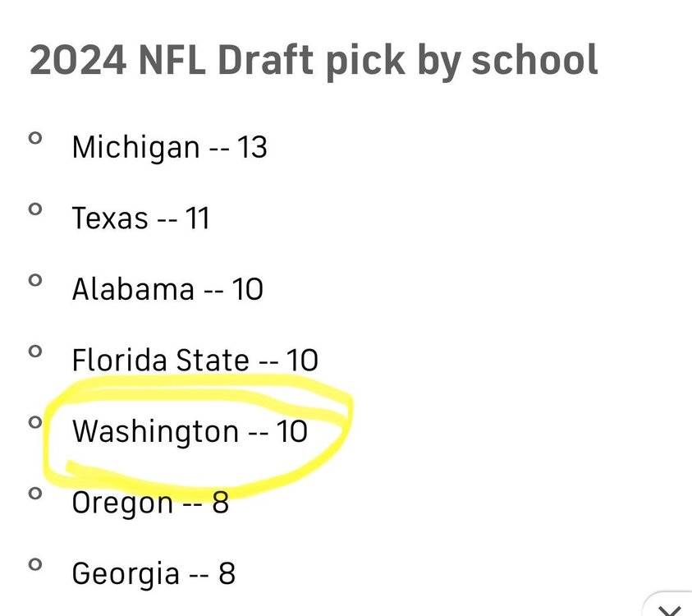Click the bullet marker beside Florida State
This screenshot has width=692, height=616.
tap(34, 352)
